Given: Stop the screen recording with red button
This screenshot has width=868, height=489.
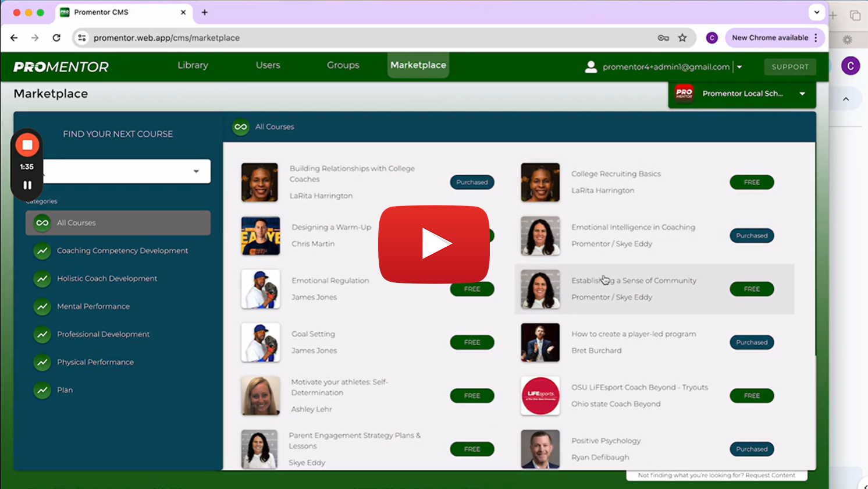Looking at the screenshot, I should tap(27, 145).
